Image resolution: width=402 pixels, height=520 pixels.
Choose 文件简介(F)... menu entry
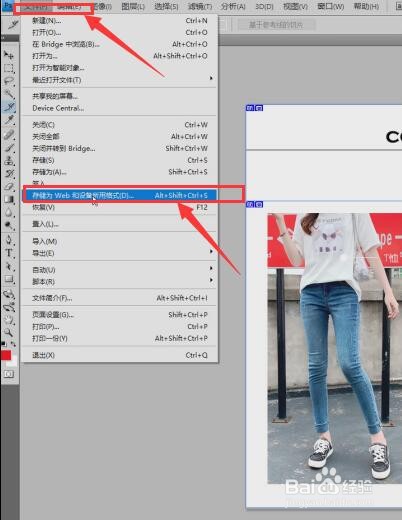(119, 298)
